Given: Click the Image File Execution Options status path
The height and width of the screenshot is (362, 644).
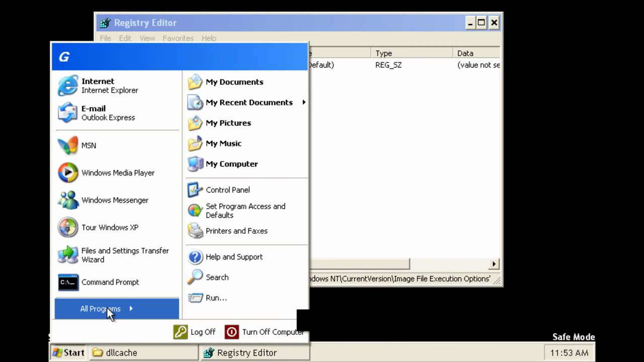Looking at the screenshot, I should click(400, 279).
